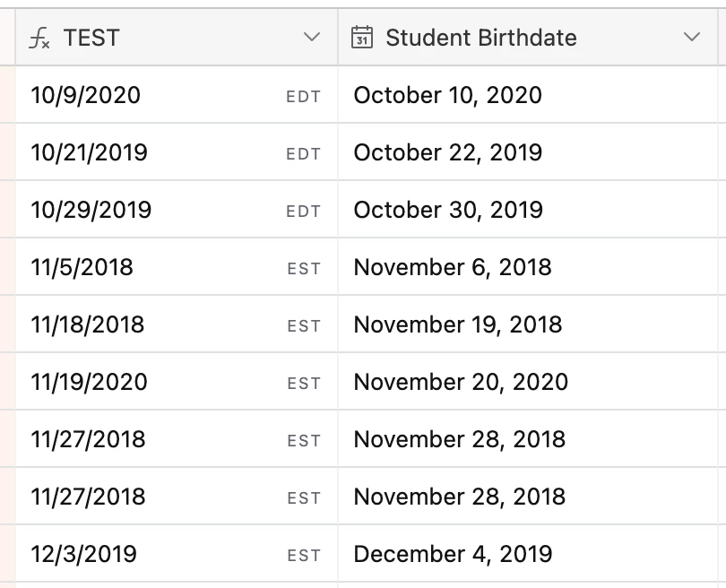This screenshot has height=588, width=726.
Task: Click the 10/9/2020 cell in TEST
Action: 86,95
